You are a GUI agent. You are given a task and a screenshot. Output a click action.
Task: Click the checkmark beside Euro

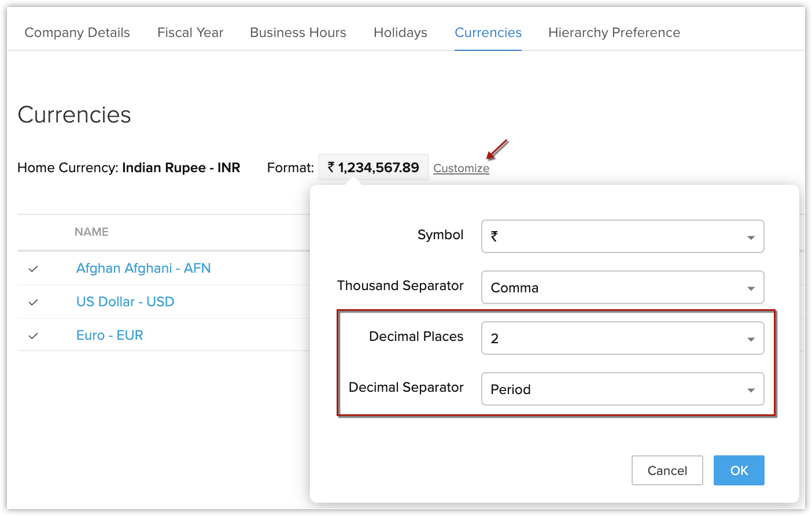[34, 336]
